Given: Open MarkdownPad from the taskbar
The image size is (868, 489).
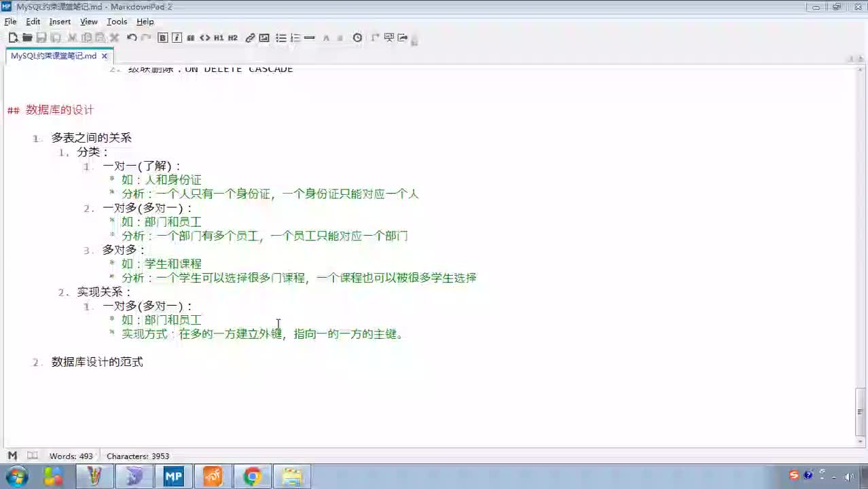Looking at the screenshot, I should coord(173,477).
